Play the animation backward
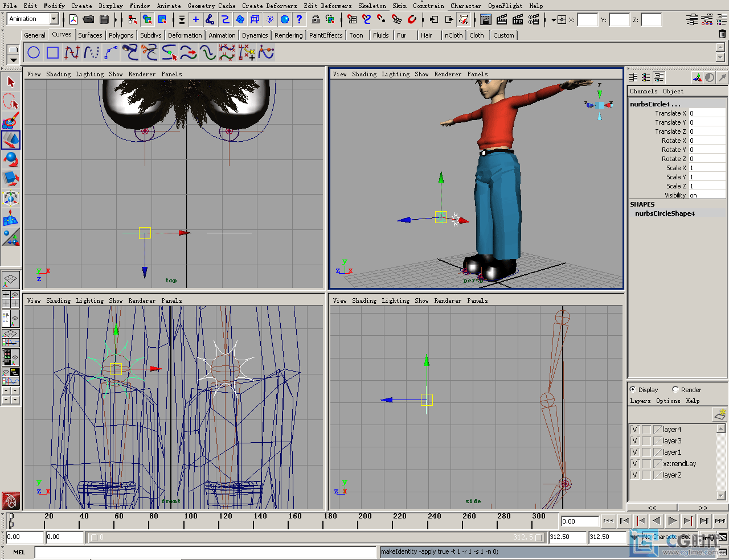 coord(656,521)
